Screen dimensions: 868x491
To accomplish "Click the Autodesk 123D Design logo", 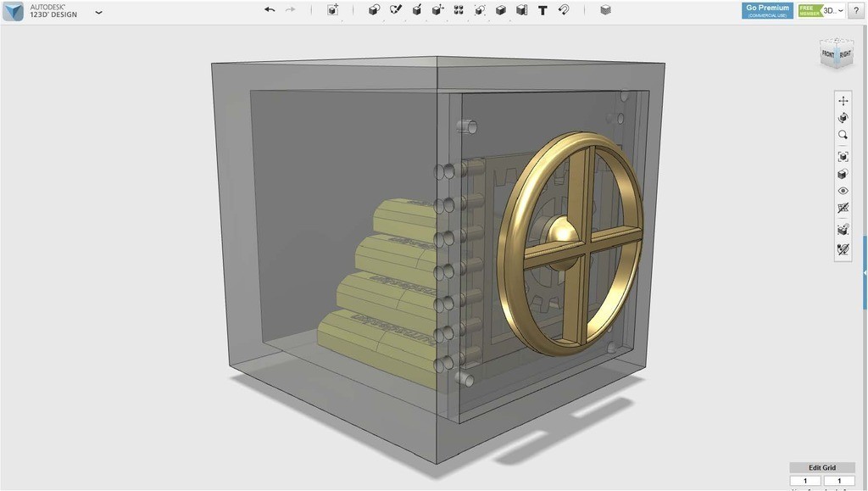I will pyautogui.click(x=13, y=11).
